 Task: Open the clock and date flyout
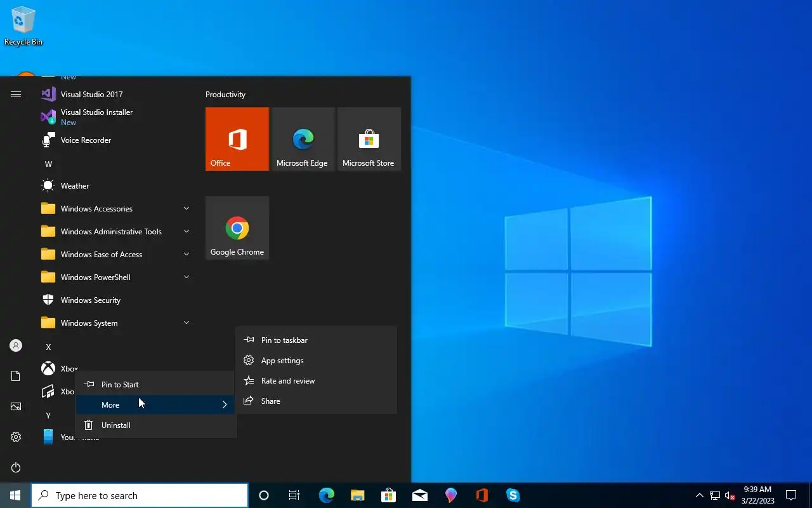tap(757, 495)
